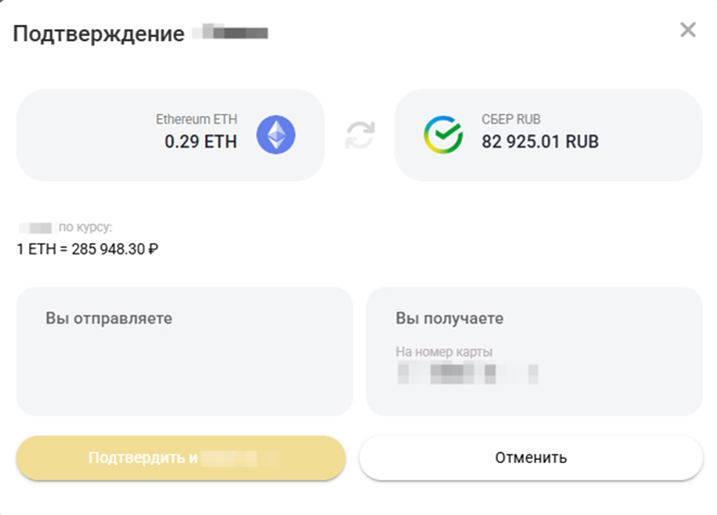The height and width of the screenshot is (515, 717).
Task: Click the 'На номер карты' label
Action: [x=443, y=352]
